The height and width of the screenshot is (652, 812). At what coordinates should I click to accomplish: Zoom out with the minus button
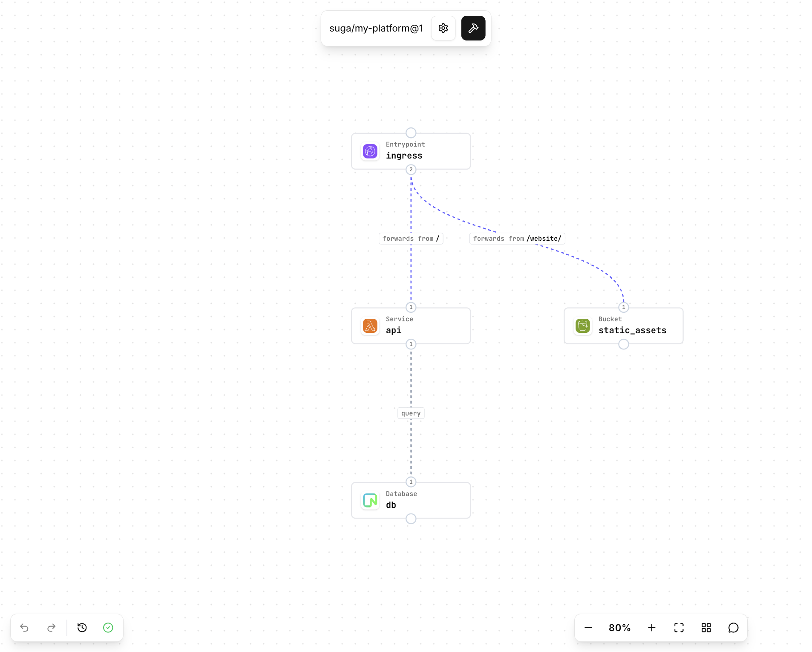[x=588, y=628]
